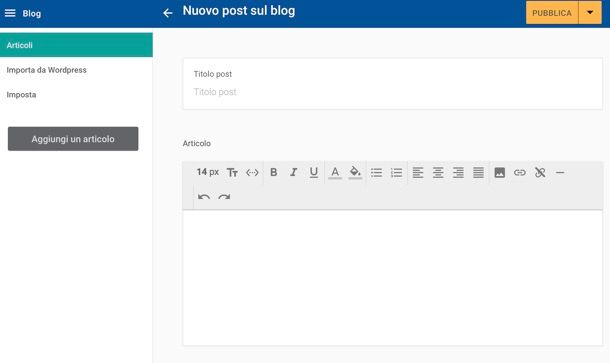Viewport: 610px width, 363px height.
Task: Toggle underline formatting
Action: click(x=314, y=172)
